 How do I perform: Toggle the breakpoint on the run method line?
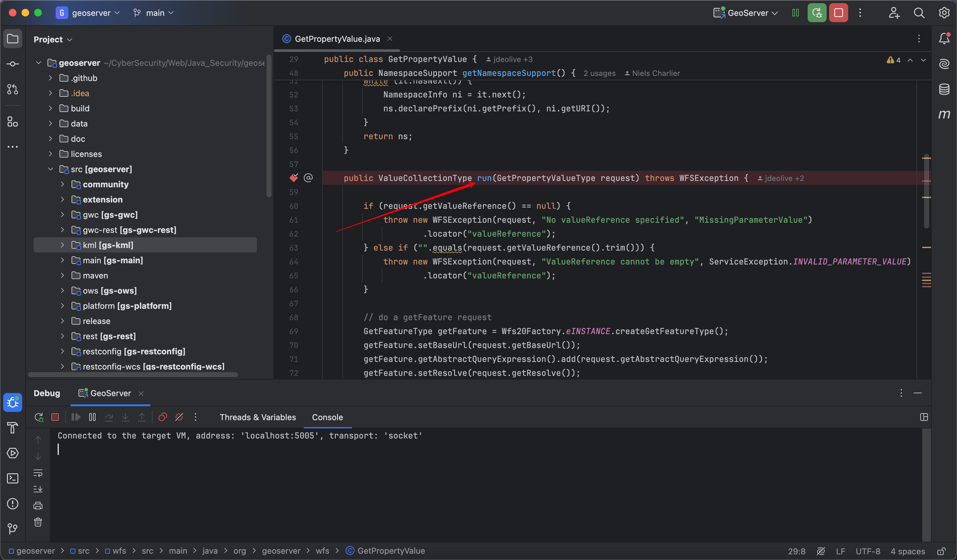coord(294,178)
